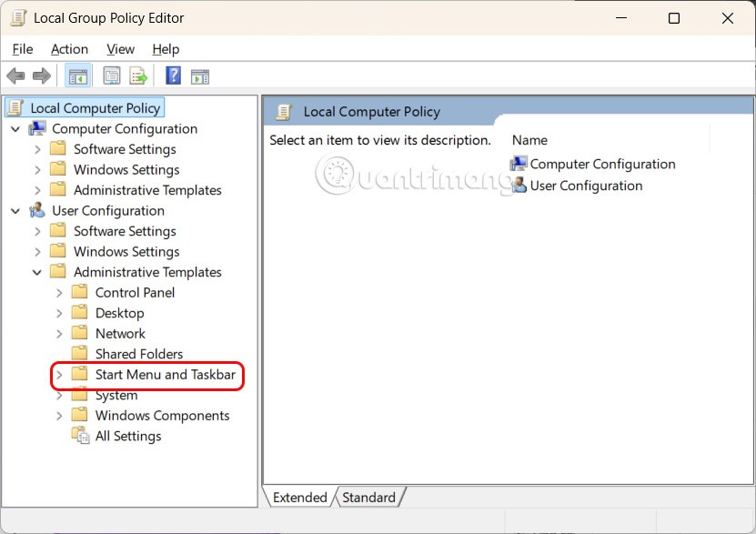Expand Windows Settings under Computer Configuration

37,169
